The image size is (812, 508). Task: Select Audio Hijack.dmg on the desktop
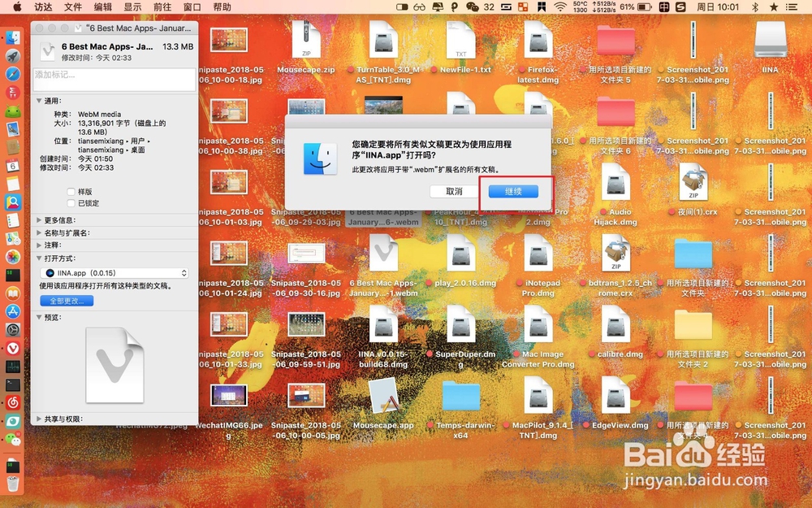pos(615,182)
